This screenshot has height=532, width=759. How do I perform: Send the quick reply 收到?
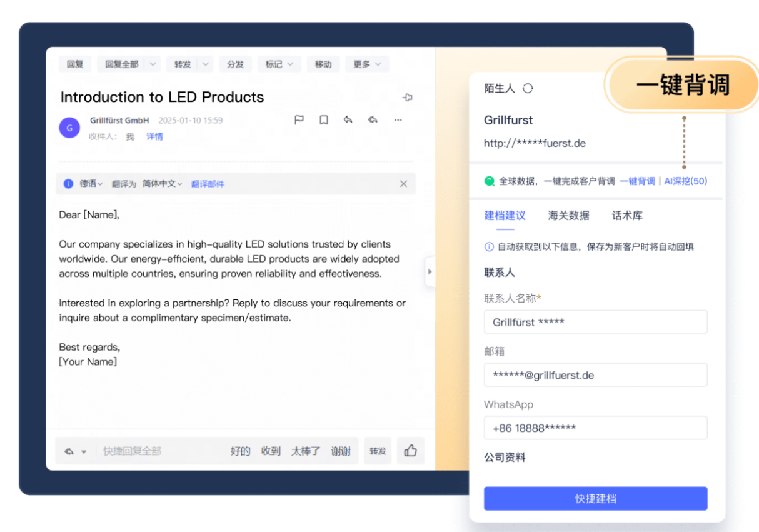(x=271, y=451)
